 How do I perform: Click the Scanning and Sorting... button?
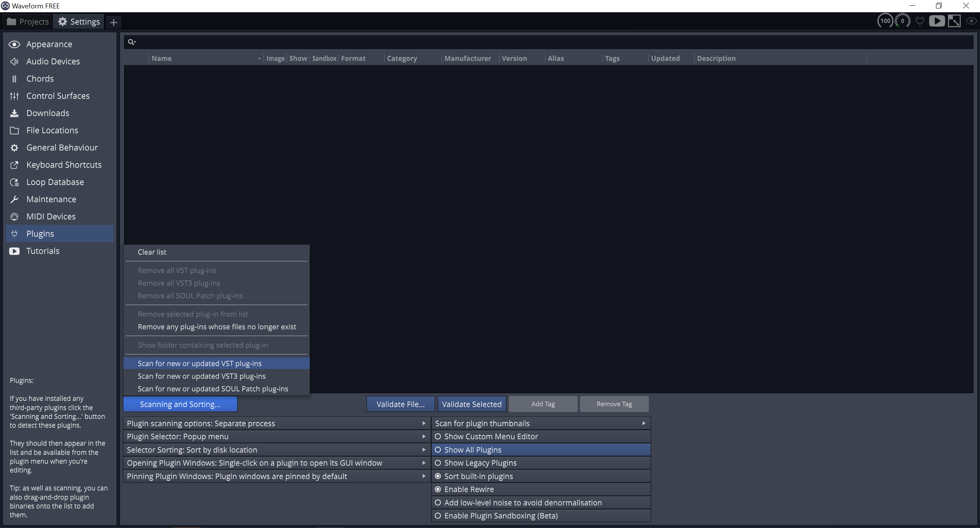[x=180, y=404]
